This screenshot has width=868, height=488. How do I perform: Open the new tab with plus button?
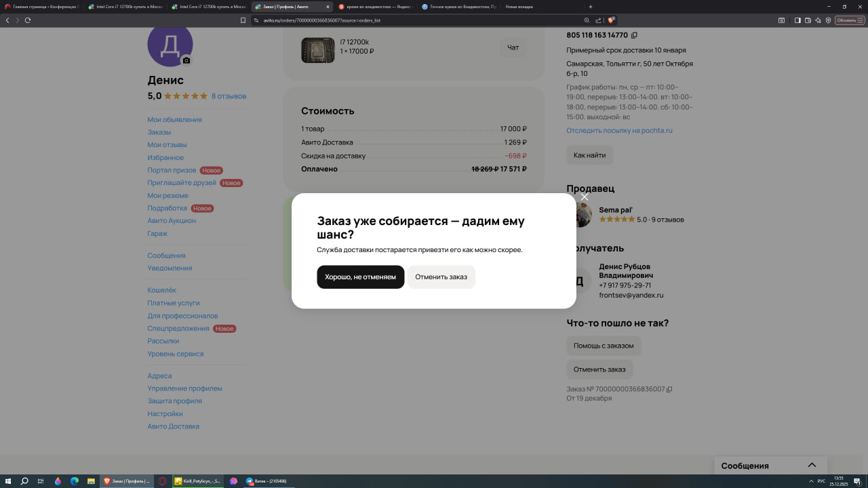pyautogui.click(x=591, y=7)
